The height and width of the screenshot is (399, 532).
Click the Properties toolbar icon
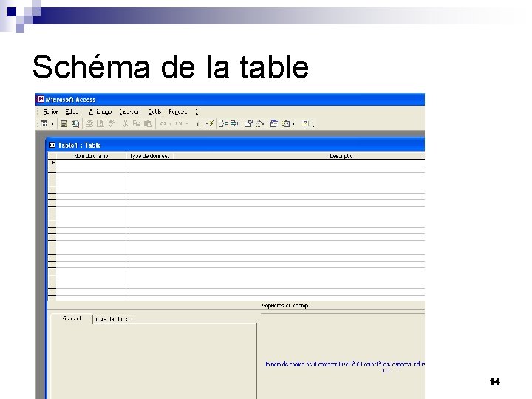click(x=249, y=124)
